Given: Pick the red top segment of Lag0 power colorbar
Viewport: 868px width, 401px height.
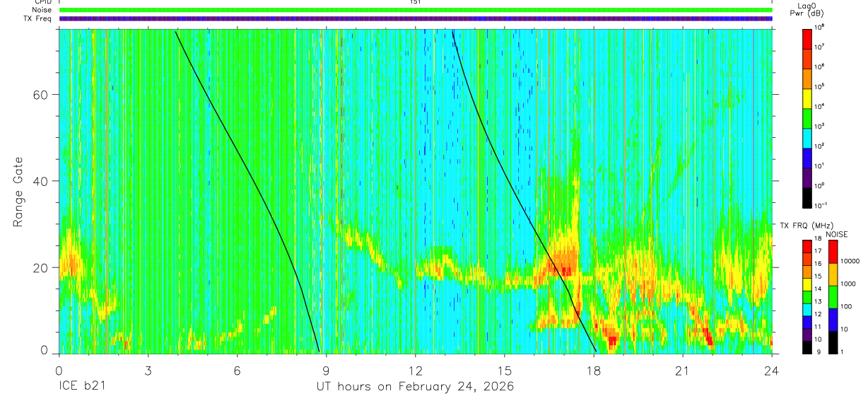Looking at the screenshot, I should [808, 37].
